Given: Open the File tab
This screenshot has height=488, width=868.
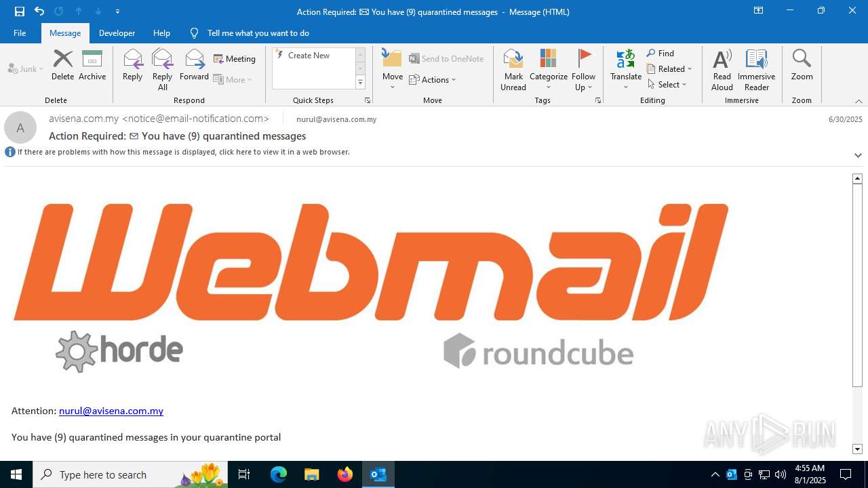Looking at the screenshot, I should [x=20, y=33].
